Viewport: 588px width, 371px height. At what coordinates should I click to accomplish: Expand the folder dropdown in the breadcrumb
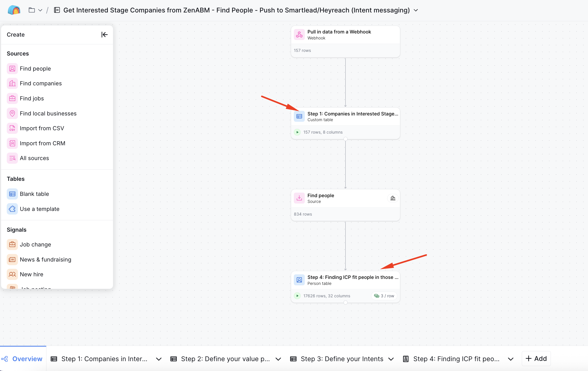click(40, 10)
